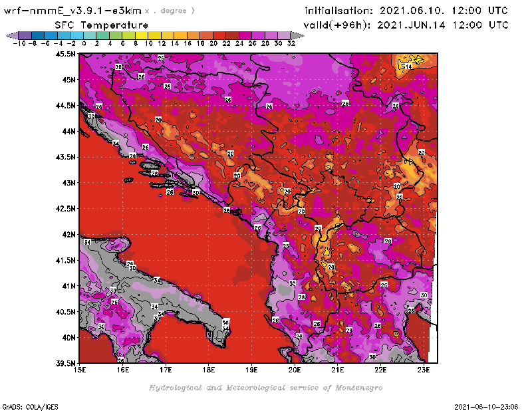Click the '40N' latitude label
This screenshot has height=411, width=532.
[x=68, y=338]
